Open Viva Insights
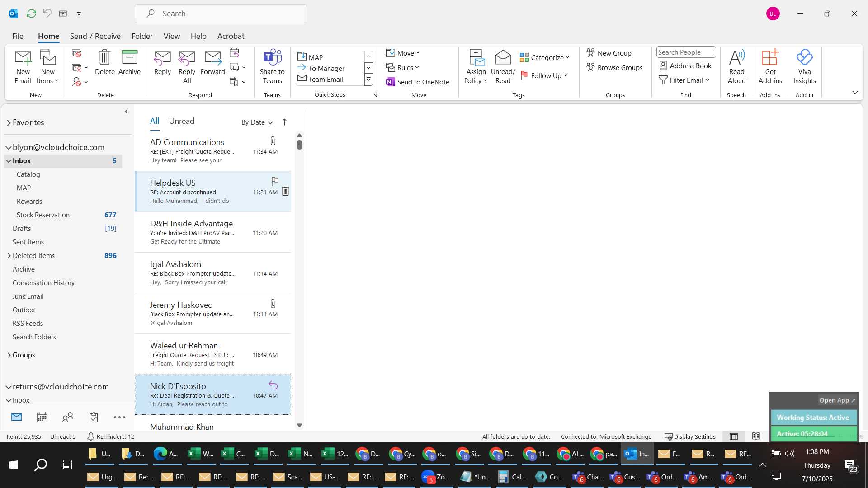The height and width of the screenshot is (488, 868). tap(804, 67)
